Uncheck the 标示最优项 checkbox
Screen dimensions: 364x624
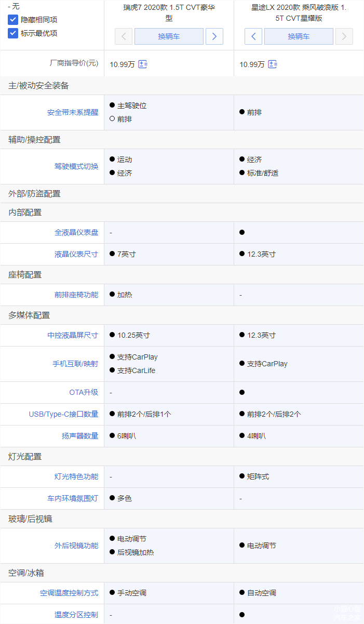(x=13, y=33)
